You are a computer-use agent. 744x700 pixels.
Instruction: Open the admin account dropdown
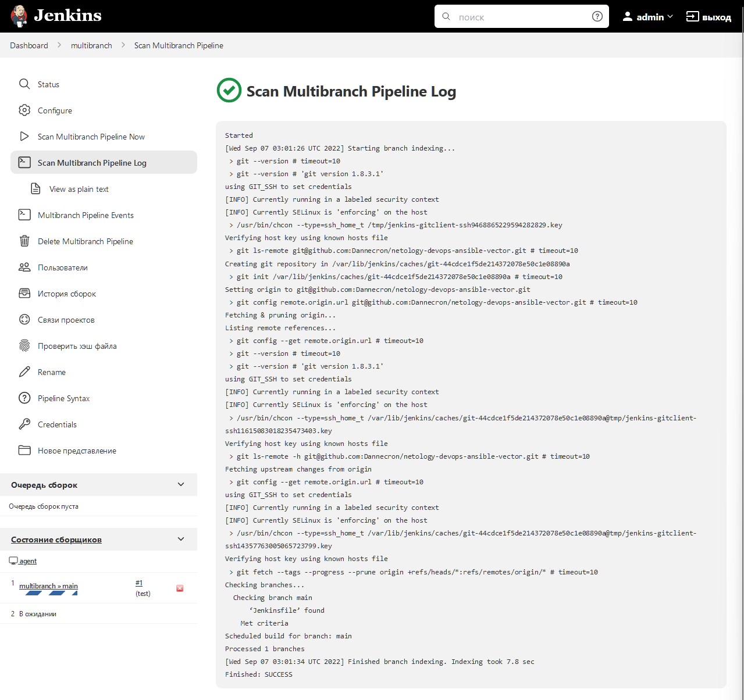(647, 16)
